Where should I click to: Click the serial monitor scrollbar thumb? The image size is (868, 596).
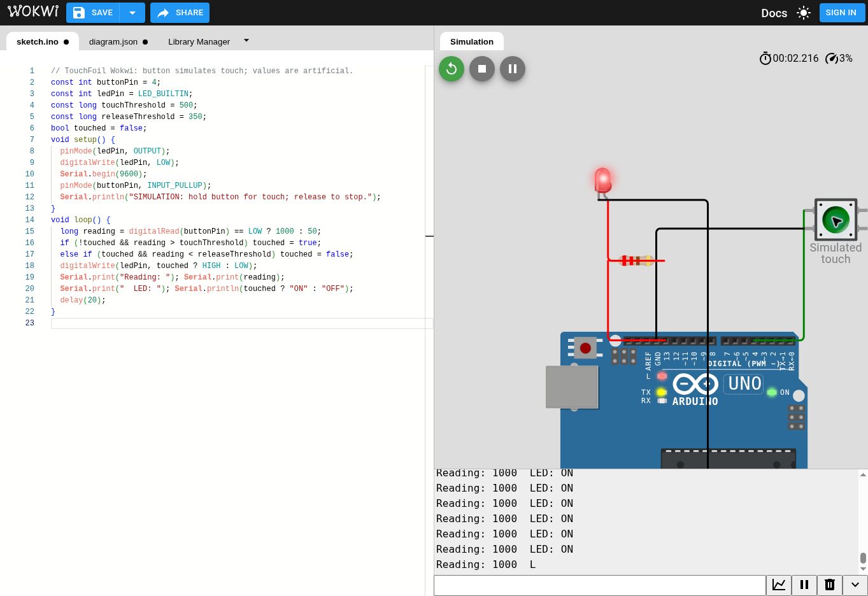tap(863, 558)
